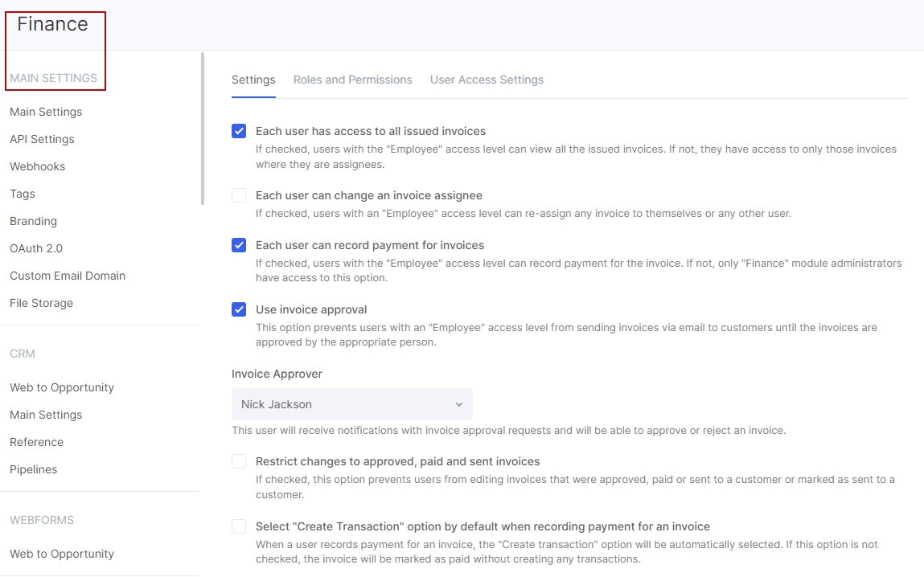924x577 pixels.
Task: Open File Storage settings
Action: pos(41,303)
